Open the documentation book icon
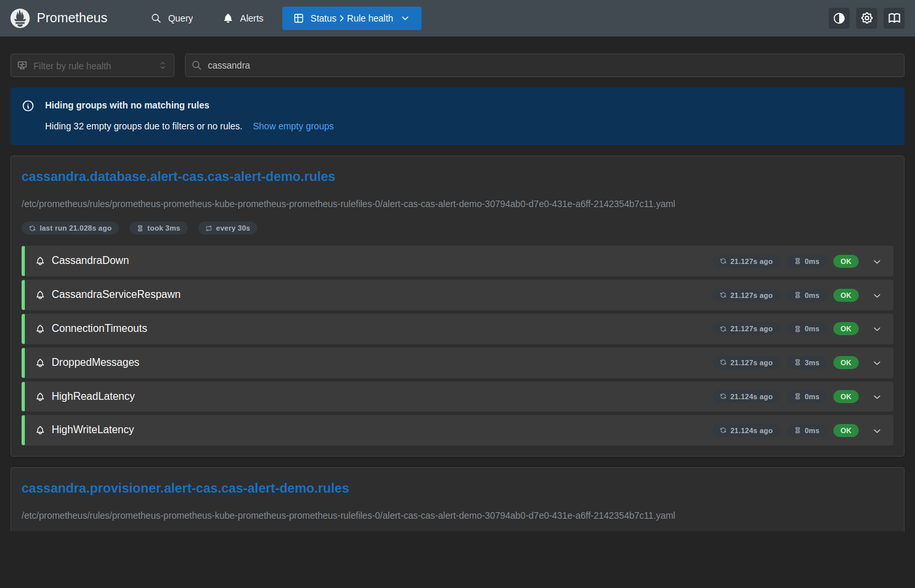This screenshot has height=588, width=915. [894, 18]
